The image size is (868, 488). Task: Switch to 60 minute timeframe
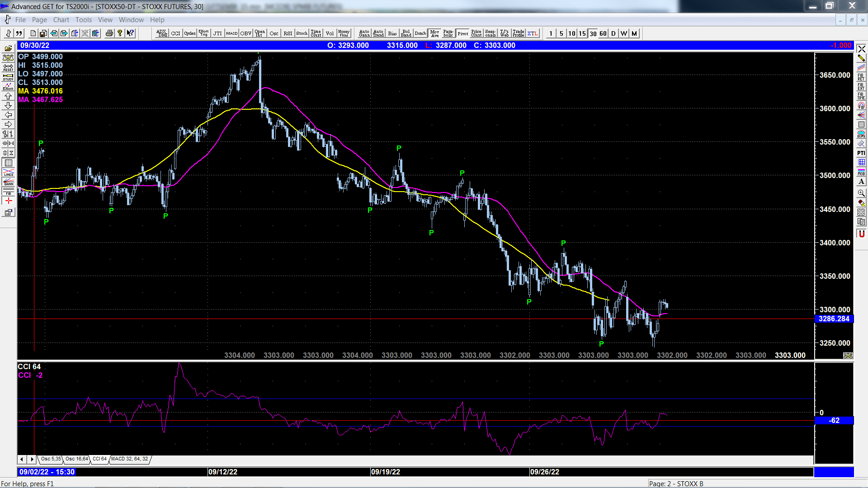(603, 33)
